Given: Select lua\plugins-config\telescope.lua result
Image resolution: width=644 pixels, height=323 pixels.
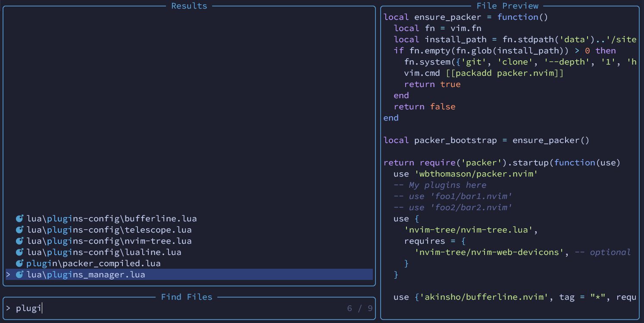Looking at the screenshot, I should click(x=109, y=230).
